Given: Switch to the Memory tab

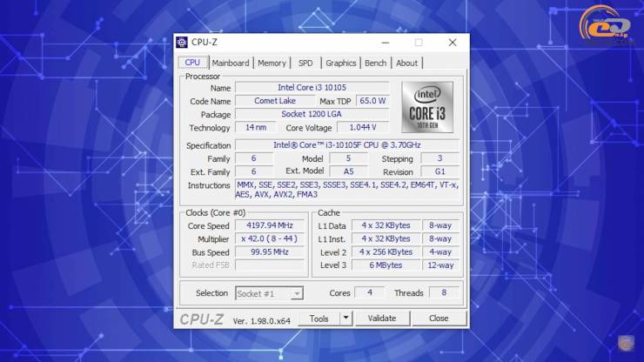Looking at the screenshot, I should [x=272, y=63].
